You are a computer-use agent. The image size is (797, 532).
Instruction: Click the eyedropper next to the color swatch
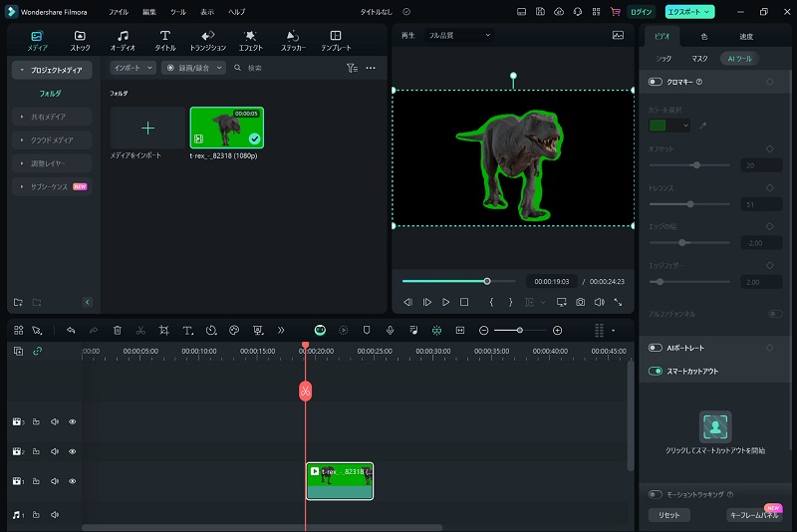pyautogui.click(x=702, y=126)
